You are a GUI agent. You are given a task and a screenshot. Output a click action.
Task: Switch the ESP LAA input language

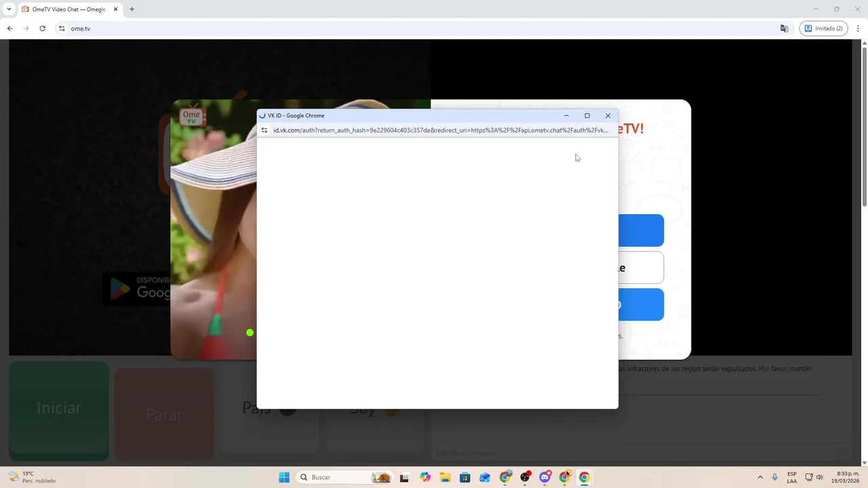click(x=792, y=477)
